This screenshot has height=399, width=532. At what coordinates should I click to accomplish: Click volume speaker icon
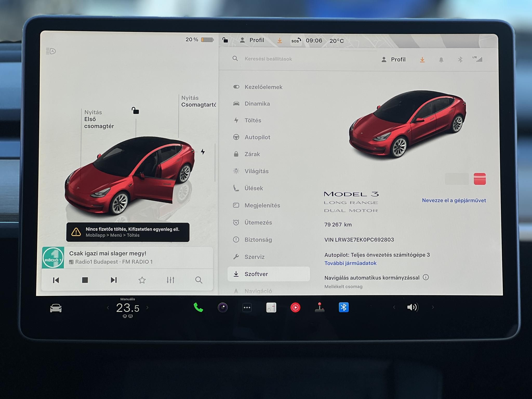click(413, 307)
